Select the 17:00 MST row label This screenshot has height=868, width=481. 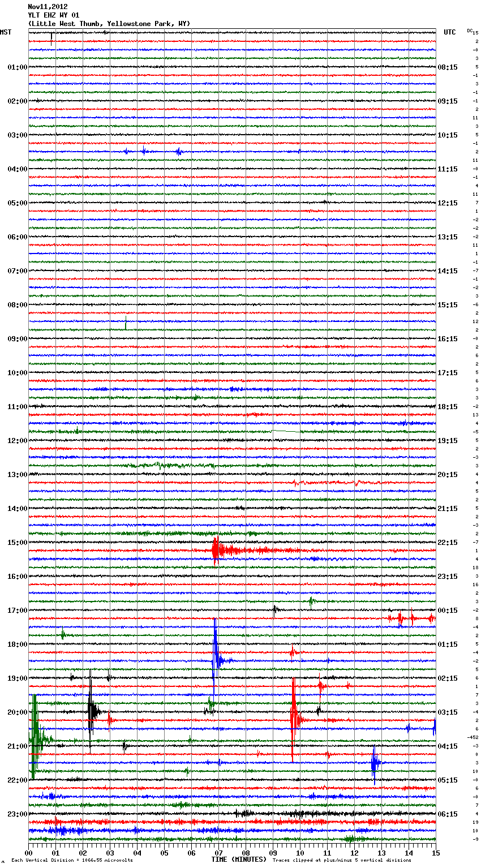point(17,611)
